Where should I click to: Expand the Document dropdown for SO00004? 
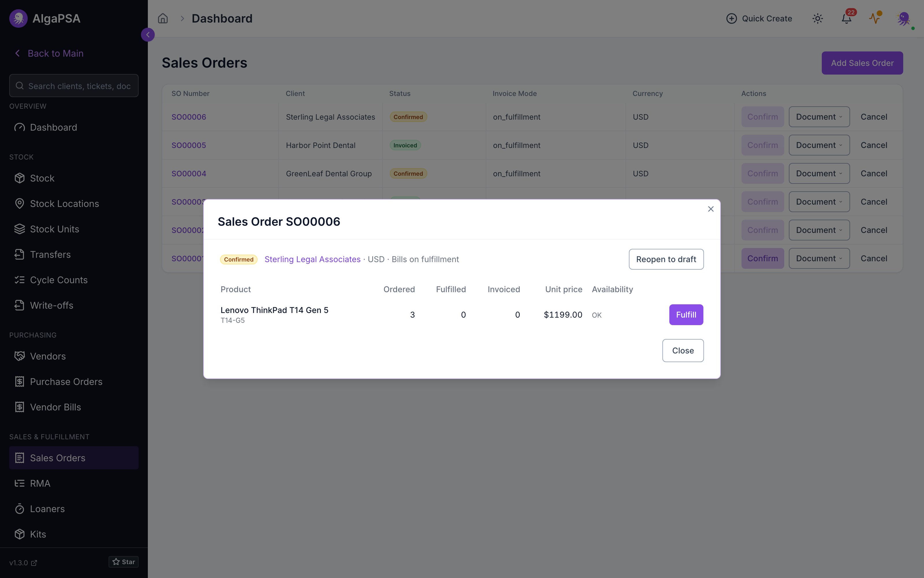[819, 174]
